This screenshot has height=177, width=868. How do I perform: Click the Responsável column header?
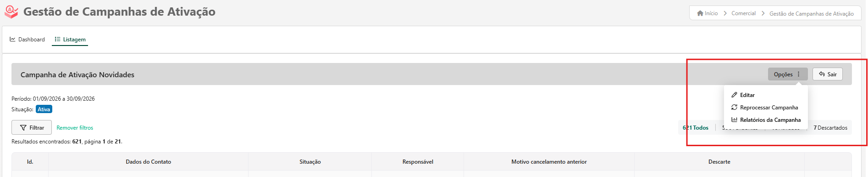point(418,162)
